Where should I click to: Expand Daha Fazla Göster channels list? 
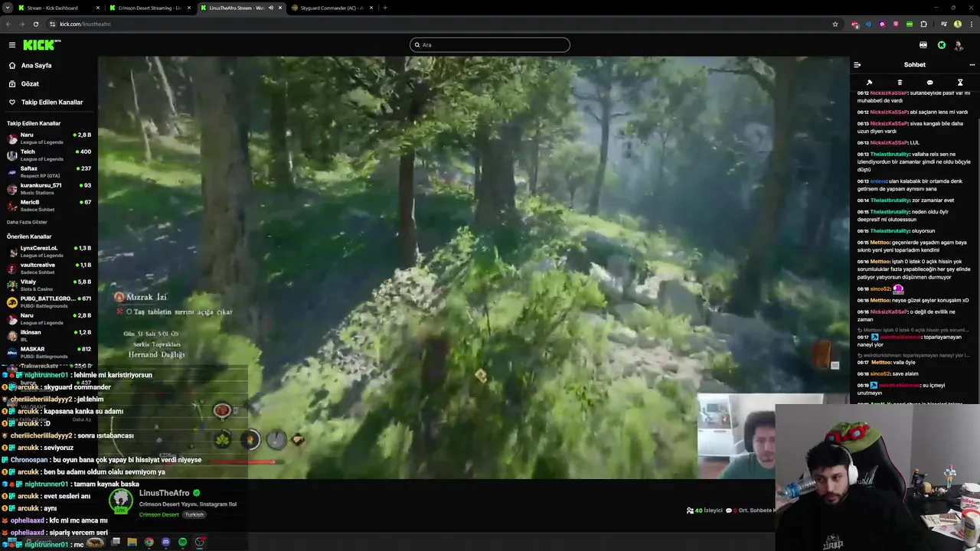(x=27, y=222)
